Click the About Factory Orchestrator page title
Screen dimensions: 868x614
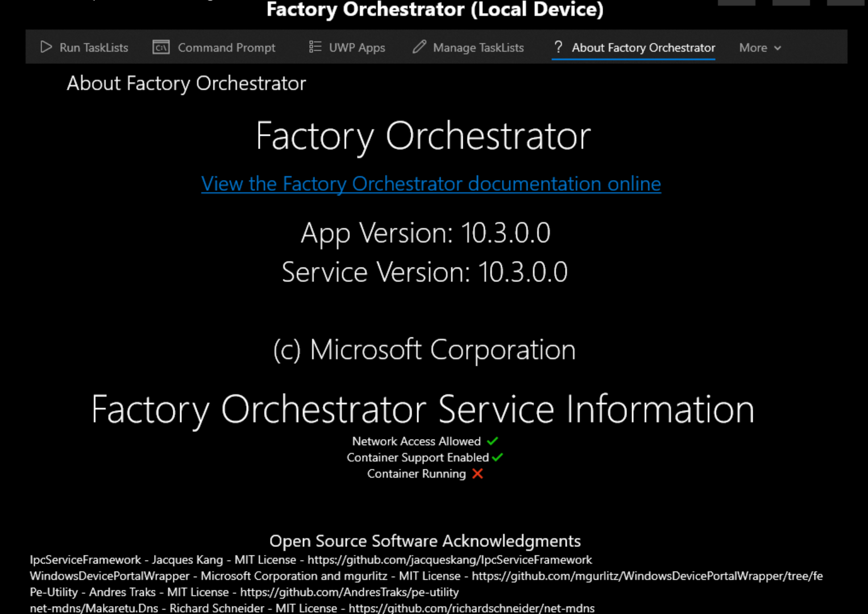[186, 83]
